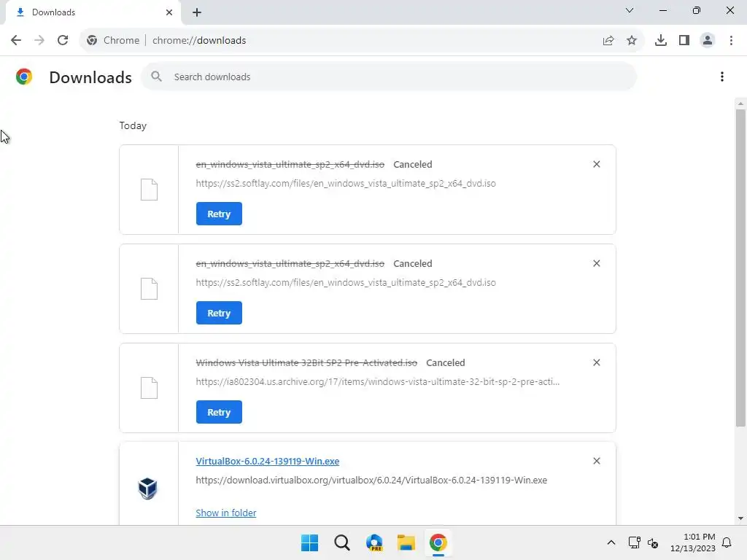
Task: Open the tab search dropdown chevron
Action: tap(630, 10)
